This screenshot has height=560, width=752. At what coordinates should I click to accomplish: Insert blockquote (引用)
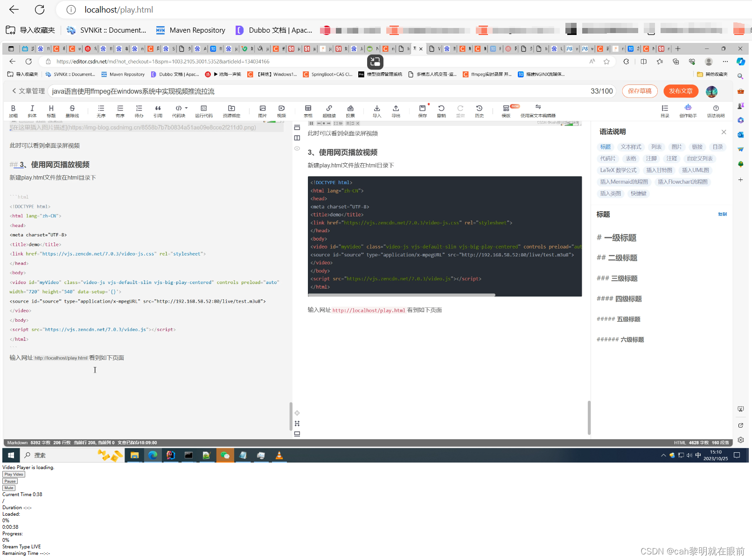(158, 111)
